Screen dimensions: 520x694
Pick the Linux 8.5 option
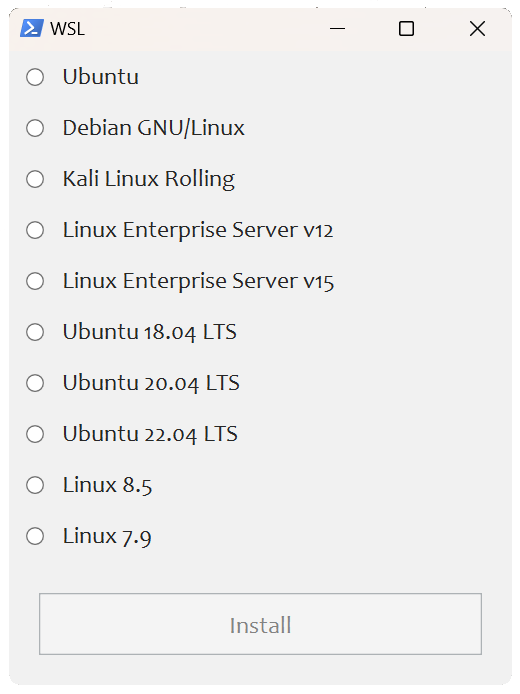pos(35,485)
